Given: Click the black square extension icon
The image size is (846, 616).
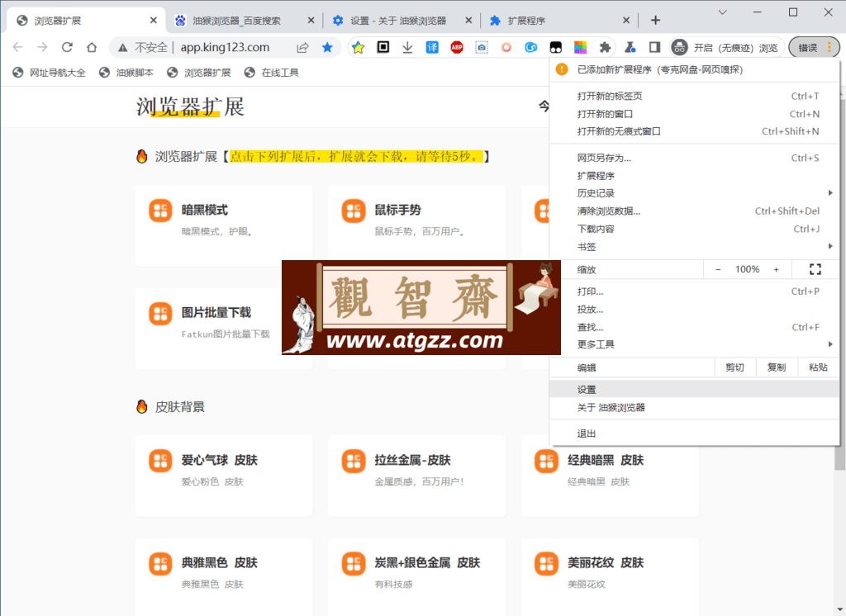Looking at the screenshot, I should 383,47.
